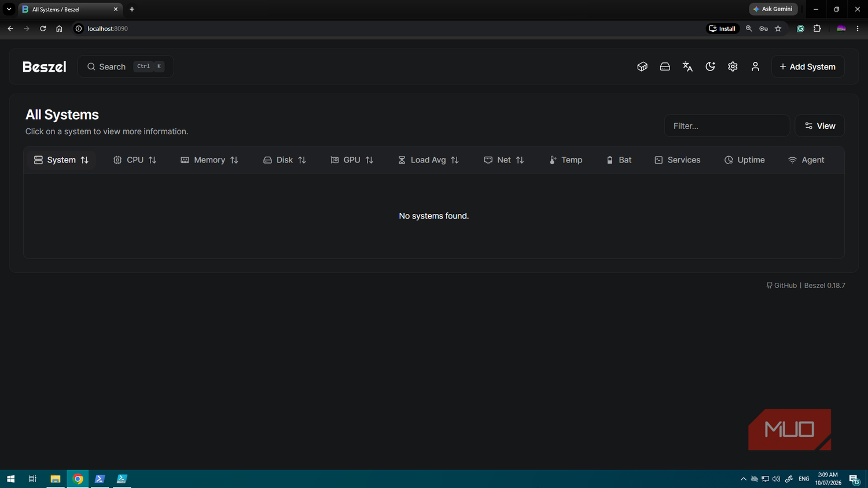Image resolution: width=868 pixels, height=488 pixels.
Task: Reload the current page
Action: pos(43,28)
